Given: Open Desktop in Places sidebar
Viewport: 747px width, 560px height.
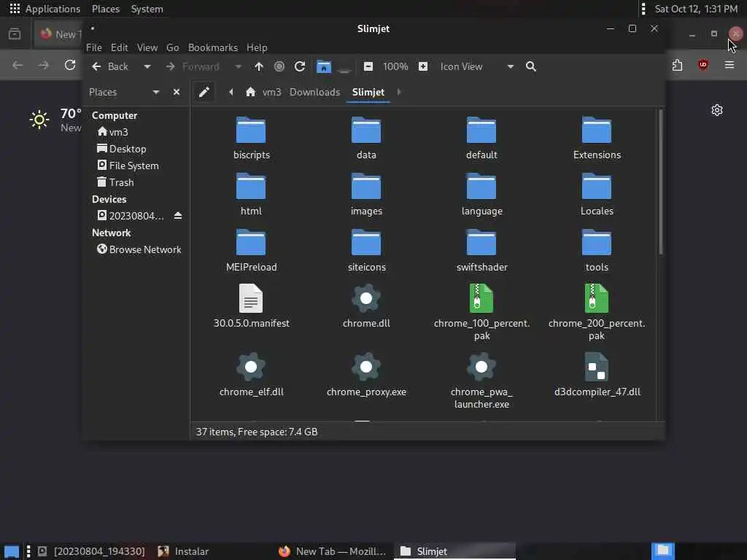Looking at the screenshot, I should pos(122,149).
